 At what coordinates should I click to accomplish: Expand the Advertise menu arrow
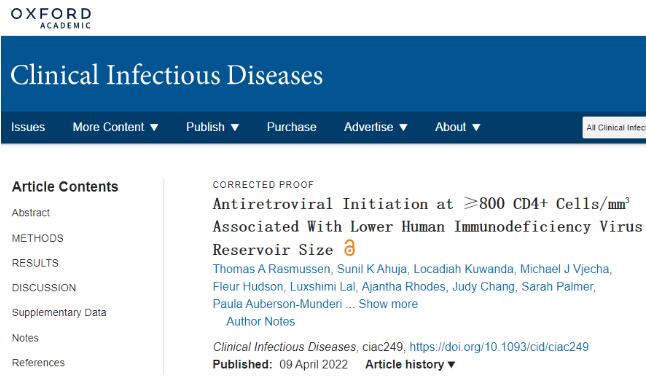click(x=404, y=127)
